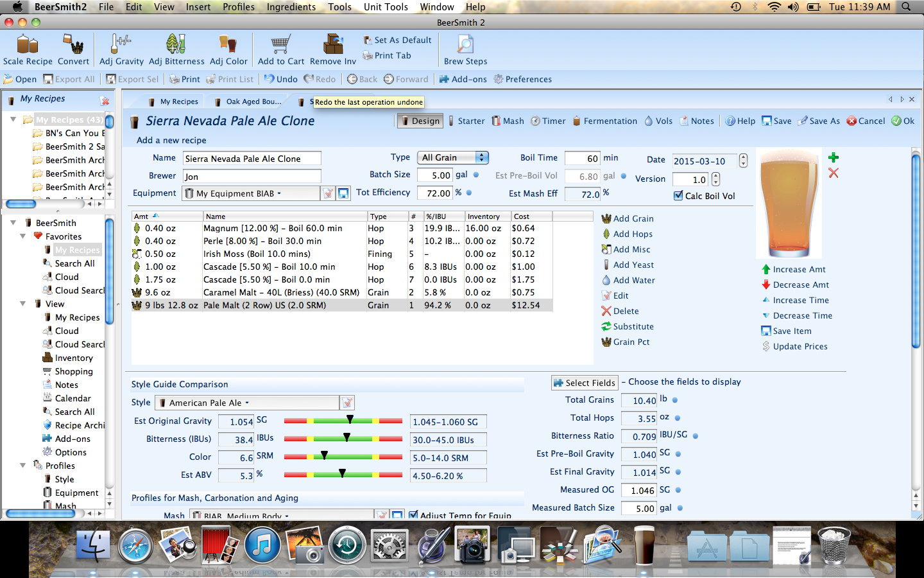
Task: Open the Grain Pct tool
Action: [625, 342]
